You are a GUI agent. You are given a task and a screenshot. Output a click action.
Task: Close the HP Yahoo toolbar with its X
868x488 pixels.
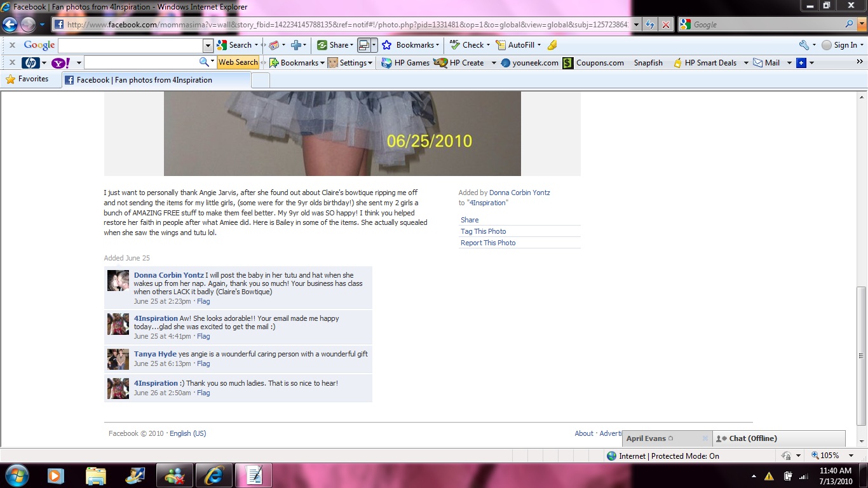pyautogui.click(x=12, y=63)
